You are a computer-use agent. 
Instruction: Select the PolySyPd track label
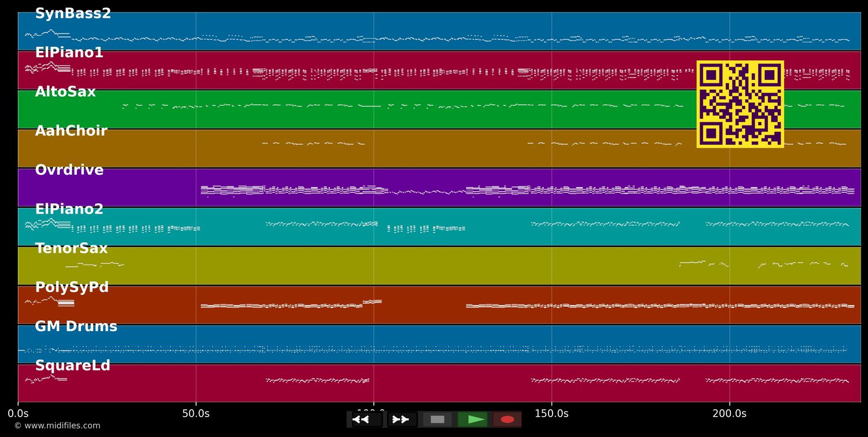72,288
